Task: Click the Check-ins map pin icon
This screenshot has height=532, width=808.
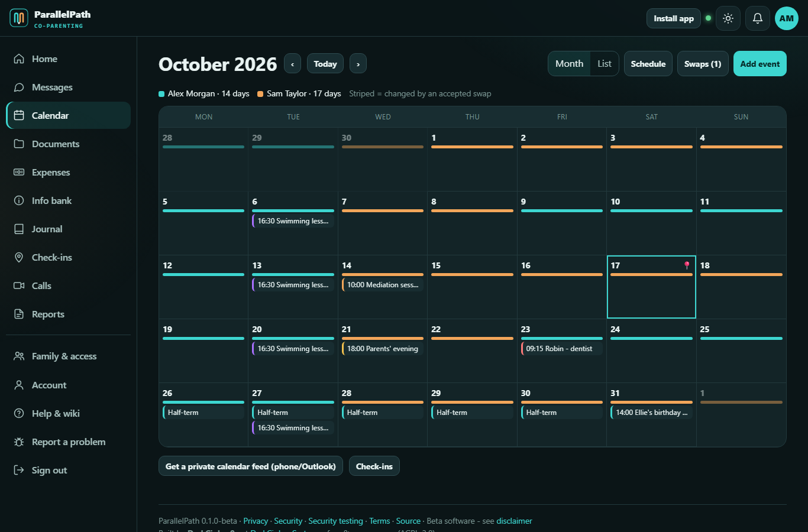Action: 19,257
